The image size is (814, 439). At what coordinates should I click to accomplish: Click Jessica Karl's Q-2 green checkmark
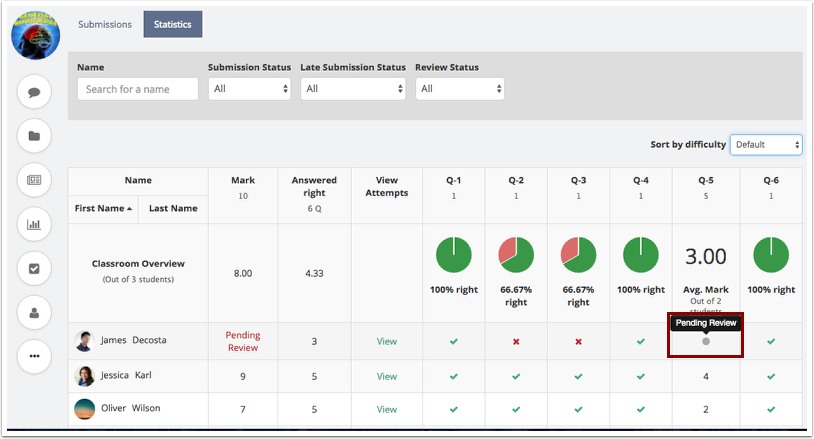pyautogui.click(x=516, y=377)
